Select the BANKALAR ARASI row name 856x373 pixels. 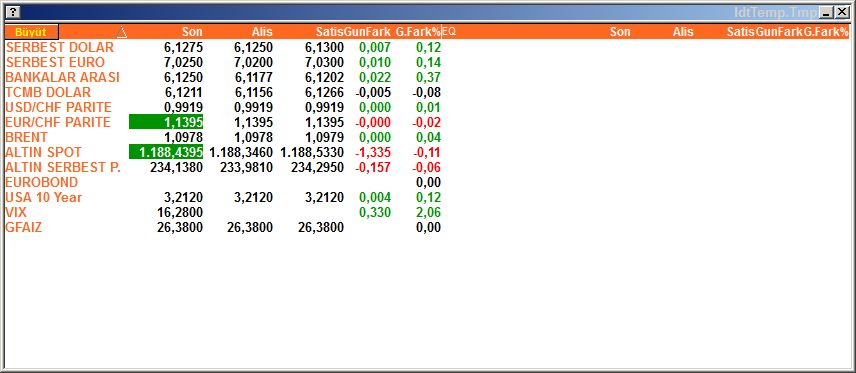point(62,78)
